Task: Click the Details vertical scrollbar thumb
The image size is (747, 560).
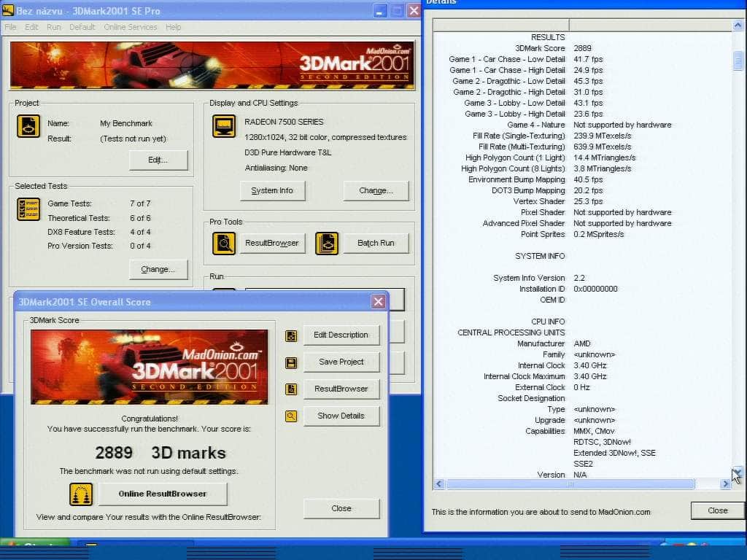Action: [738, 61]
